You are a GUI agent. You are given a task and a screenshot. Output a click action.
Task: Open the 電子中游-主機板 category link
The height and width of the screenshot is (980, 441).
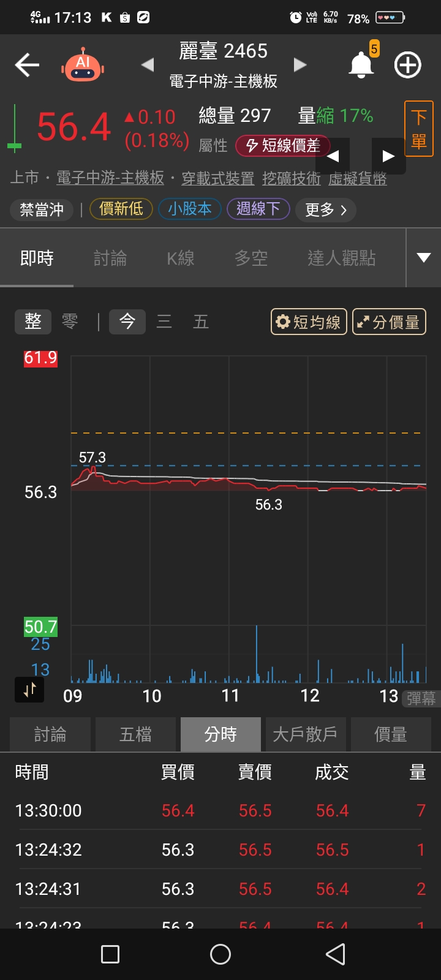pyautogui.click(x=110, y=178)
